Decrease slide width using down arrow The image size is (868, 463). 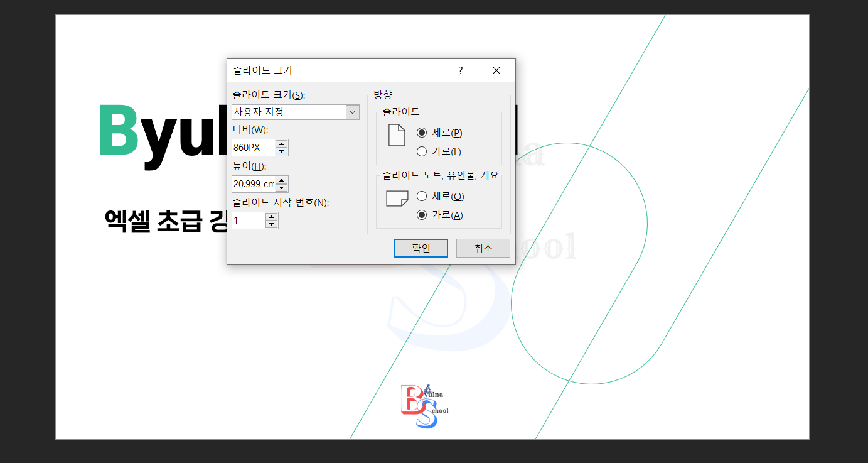coord(282,151)
